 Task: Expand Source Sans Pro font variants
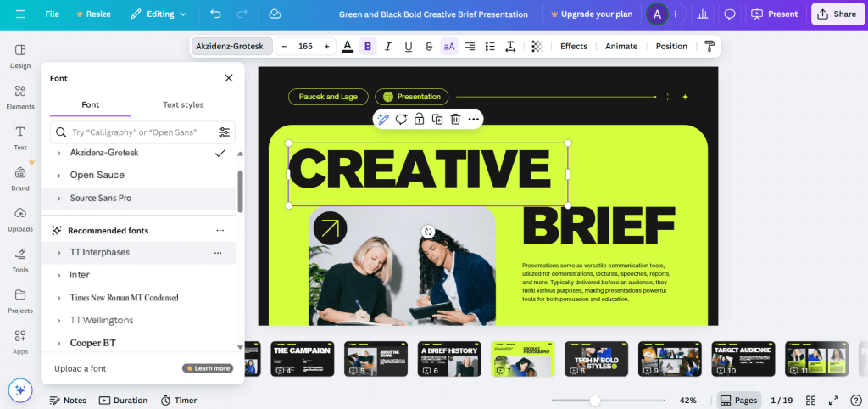59,199
